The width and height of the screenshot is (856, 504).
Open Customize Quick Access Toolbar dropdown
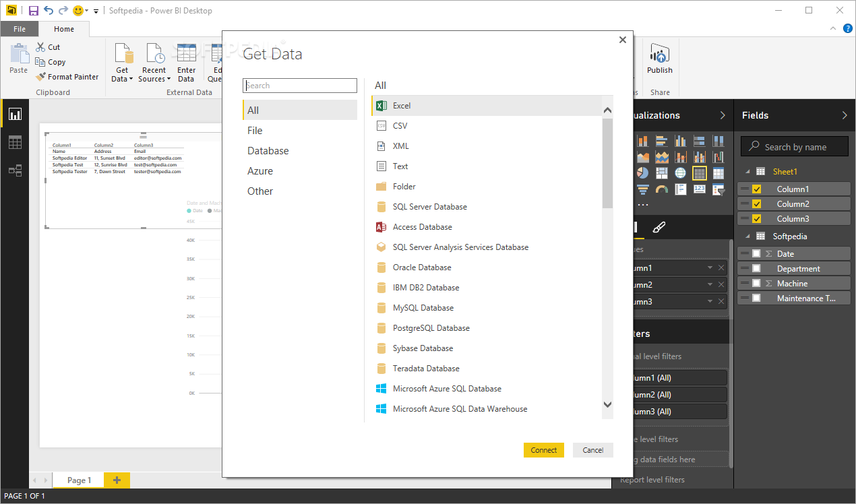tap(96, 11)
